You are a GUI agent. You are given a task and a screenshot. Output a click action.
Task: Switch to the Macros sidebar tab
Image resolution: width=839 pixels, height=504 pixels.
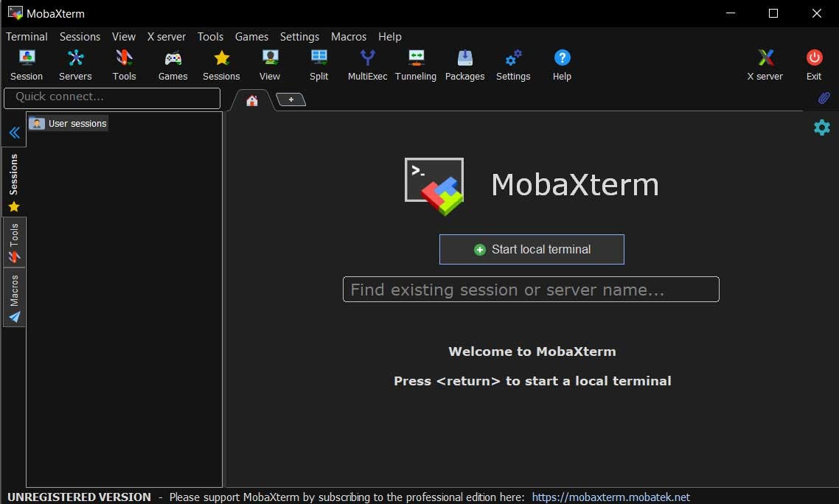point(14,297)
